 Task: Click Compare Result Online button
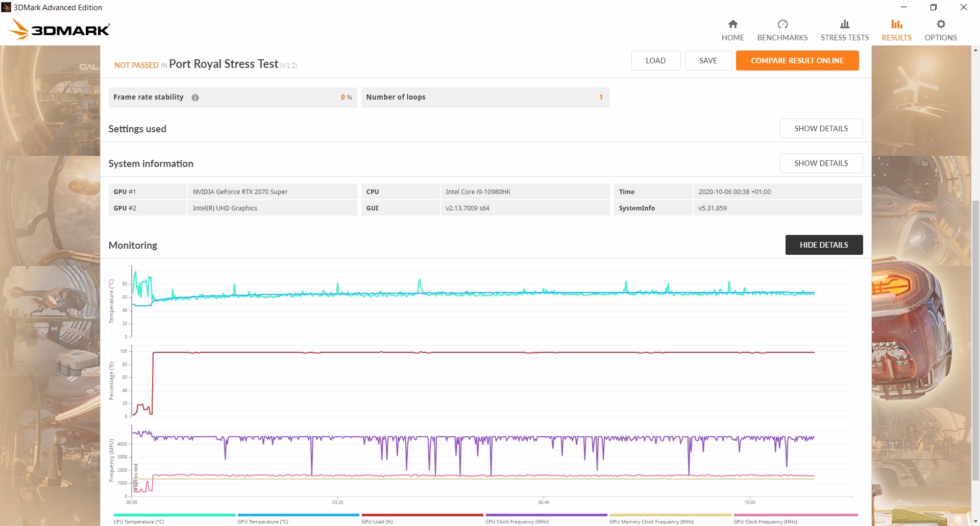pyautogui.click(x=797, y=60)
